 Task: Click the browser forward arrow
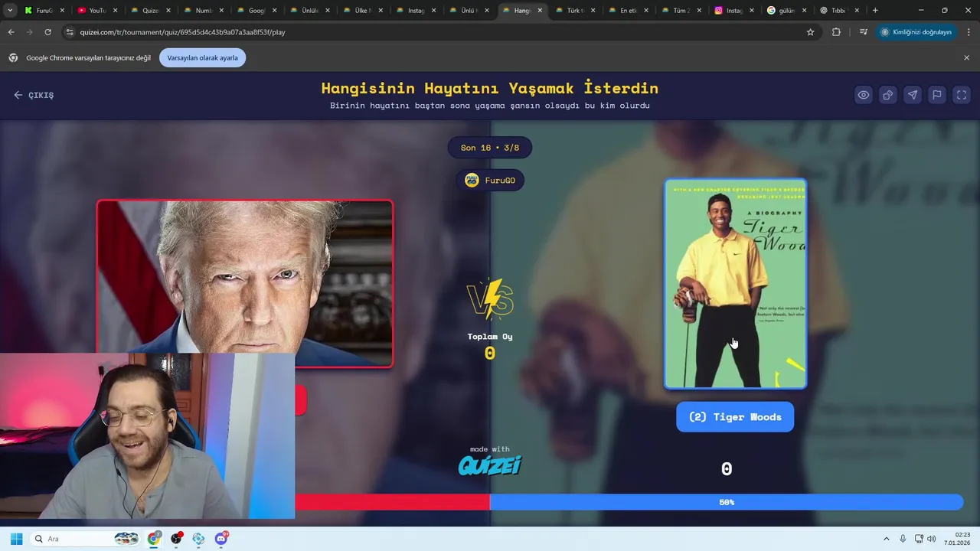coord(29,32)
